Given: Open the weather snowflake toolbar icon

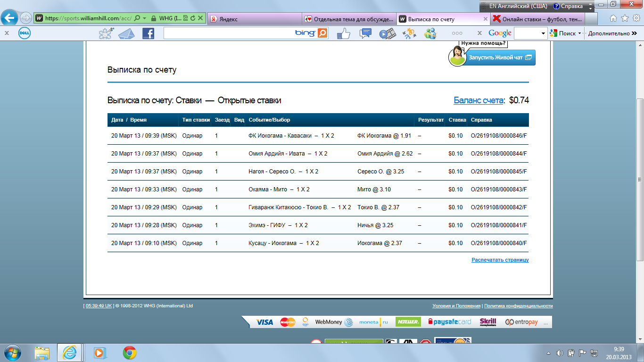Looking at the screenshot, I should point(106,33).
